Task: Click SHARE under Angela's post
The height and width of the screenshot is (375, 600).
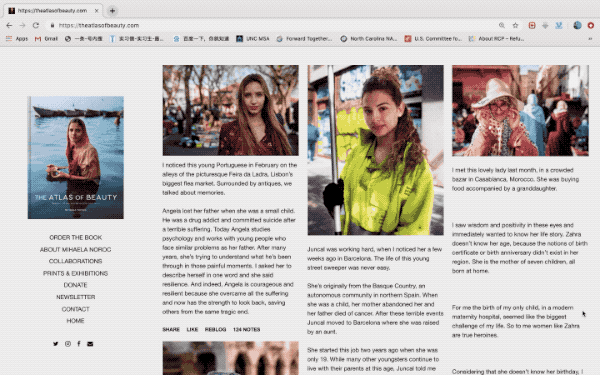Action: (171, 329)
